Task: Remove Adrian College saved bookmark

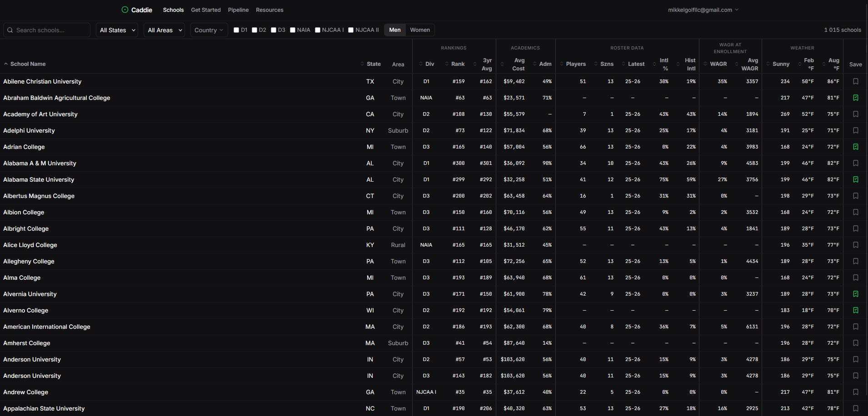Action: [x=856, y=147]
